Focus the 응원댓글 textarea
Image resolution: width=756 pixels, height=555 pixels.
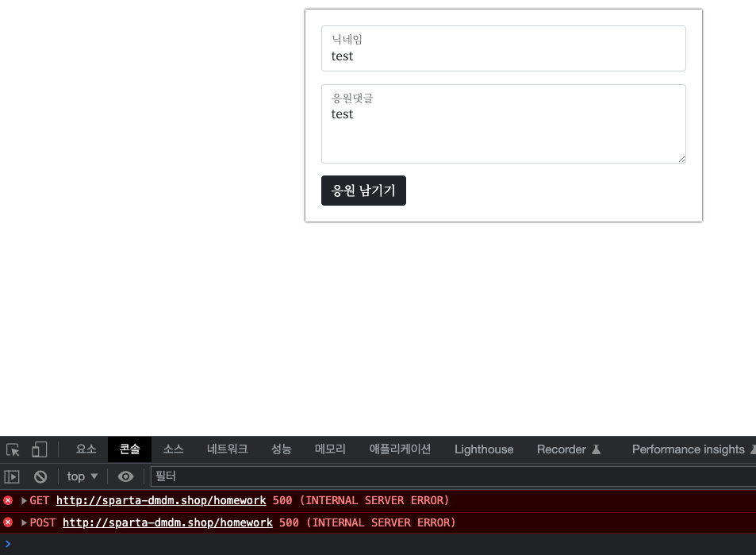tap(504, 124)
